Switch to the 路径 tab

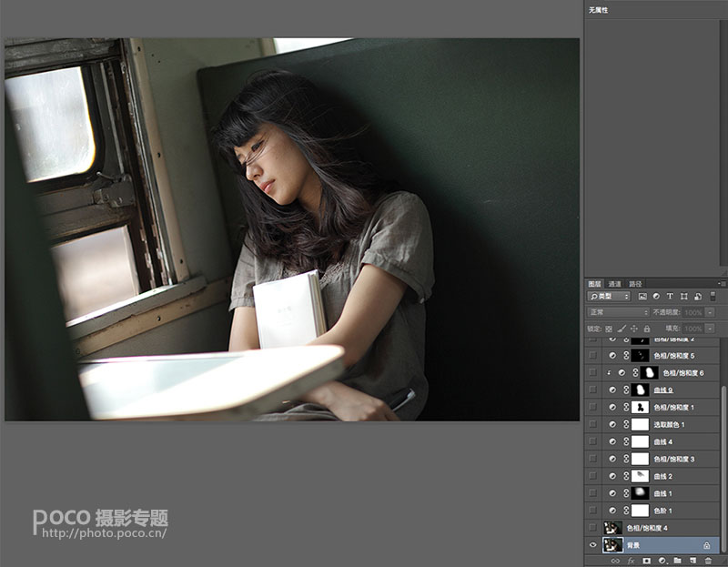[x=635, y=284]
